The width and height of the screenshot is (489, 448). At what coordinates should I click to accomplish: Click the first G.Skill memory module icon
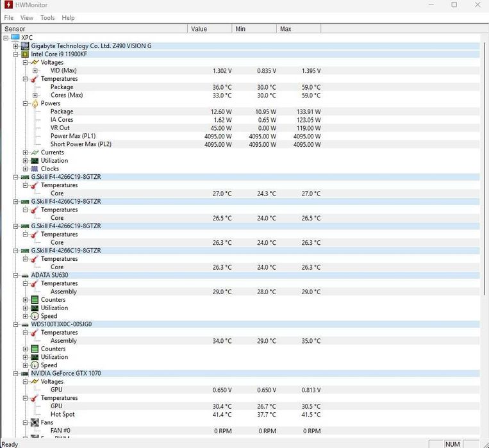25,177
